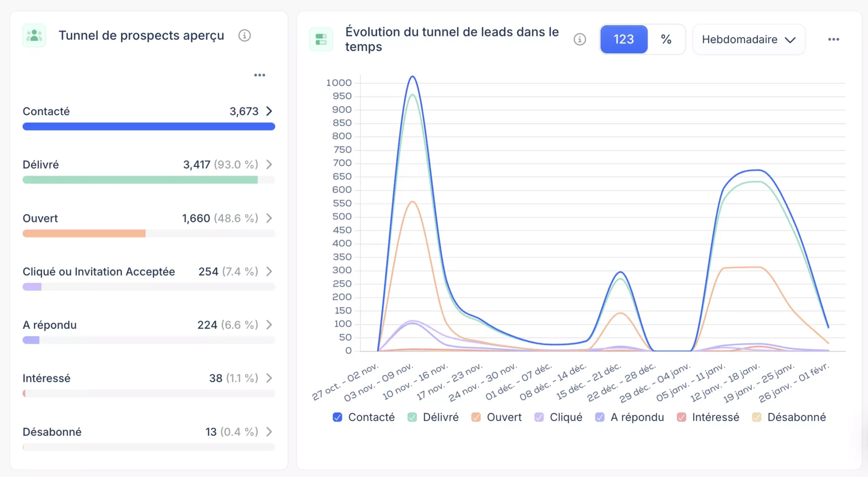Open three-dot menu in prospects funnel panel
The width and height of the screenshot is (868, 477).
(x=260, y=75)
